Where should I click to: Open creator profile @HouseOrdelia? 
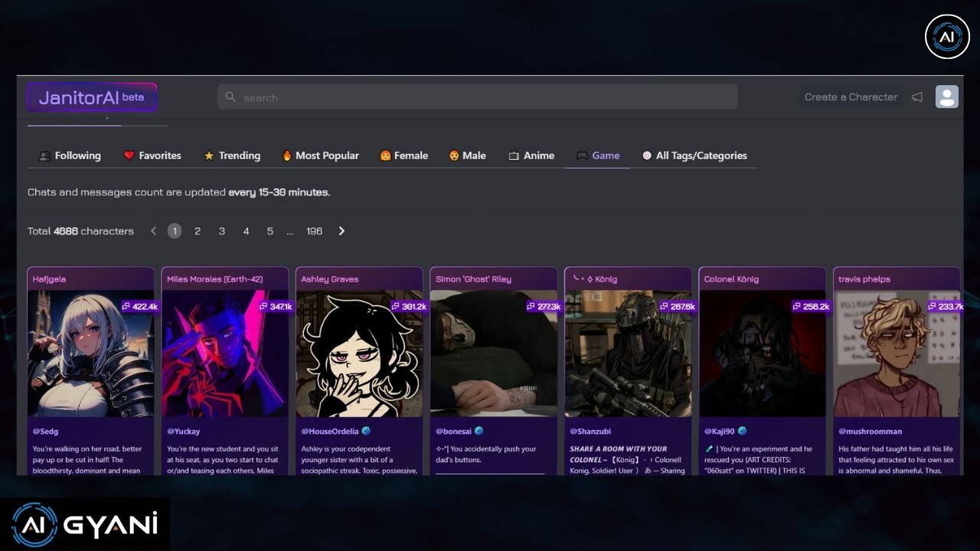pos(331,432)
